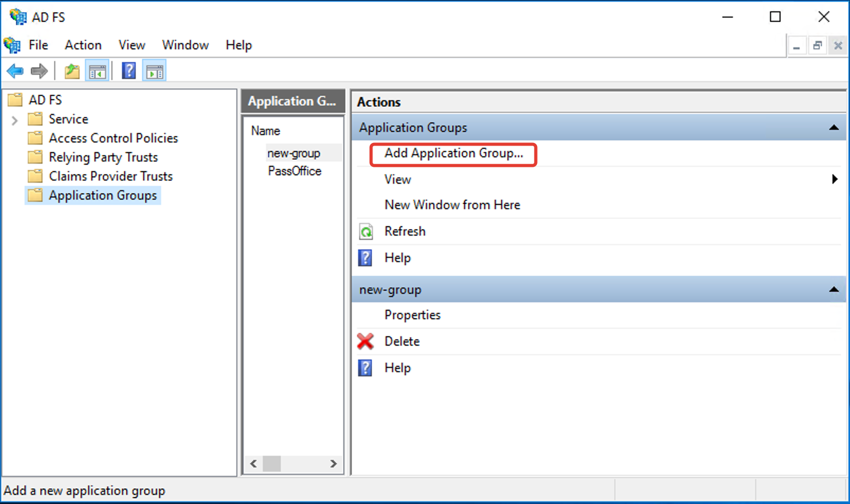Viewport: 850px width, 504px height.
Task: Click the Forward arrow toolbar icon
Action: click(39, 70)
